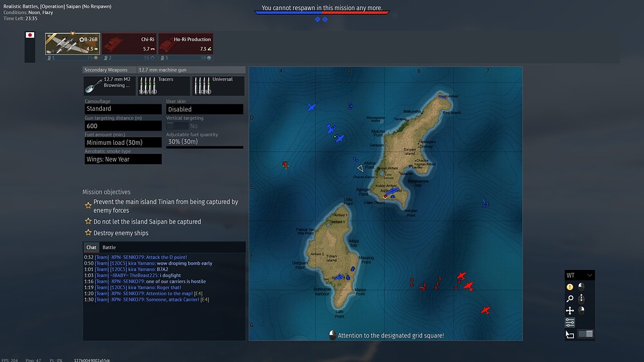Screen dimensions: 644x362
Task: Expand the WT dropdown above the map tools
Action: [x=580, y=275]
